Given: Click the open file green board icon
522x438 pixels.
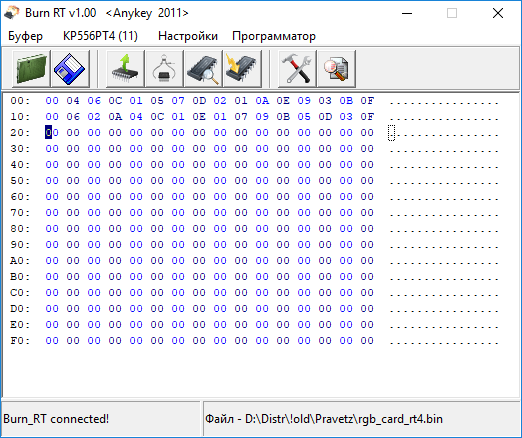Looking at the screenshot, I should [31, 69].
